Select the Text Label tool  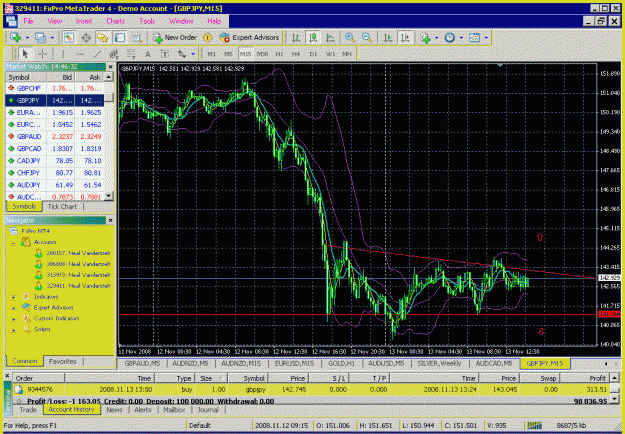pyautogui.click(x=165, y=53)
